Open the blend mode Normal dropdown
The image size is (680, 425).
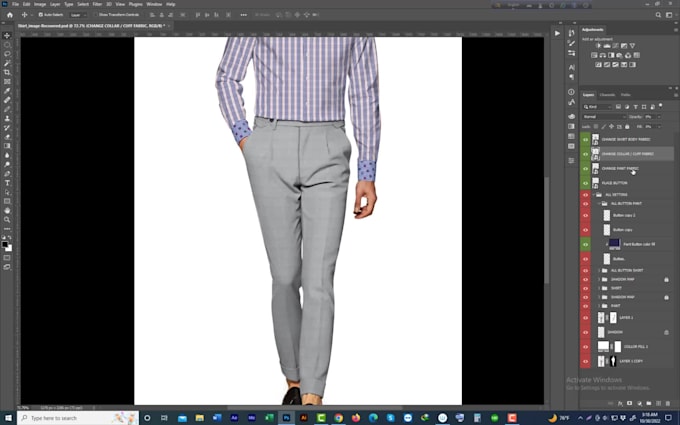click(x=604, y=117)
